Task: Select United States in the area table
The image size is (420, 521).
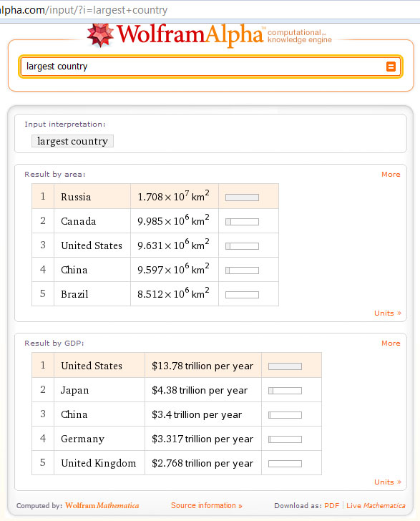Action: pos(92,245)
